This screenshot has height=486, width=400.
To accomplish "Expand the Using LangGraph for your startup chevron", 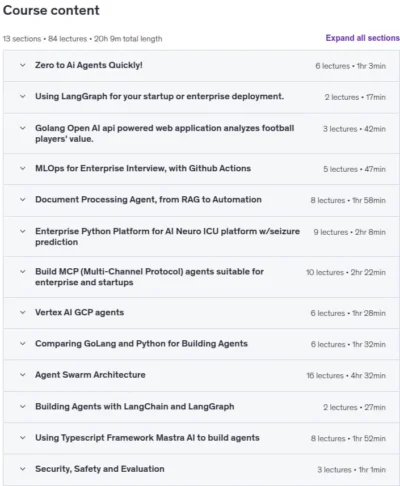I will click(x=23, y=97).
